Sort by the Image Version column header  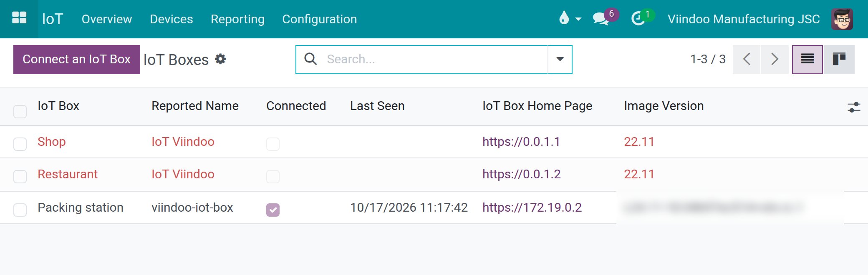point(664,106)
